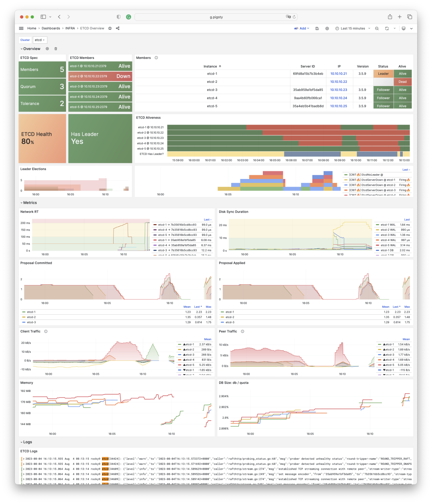432x504 pixels.
Task: Open dashboard settings gear in toolbar
Action: tap(327, 28)
